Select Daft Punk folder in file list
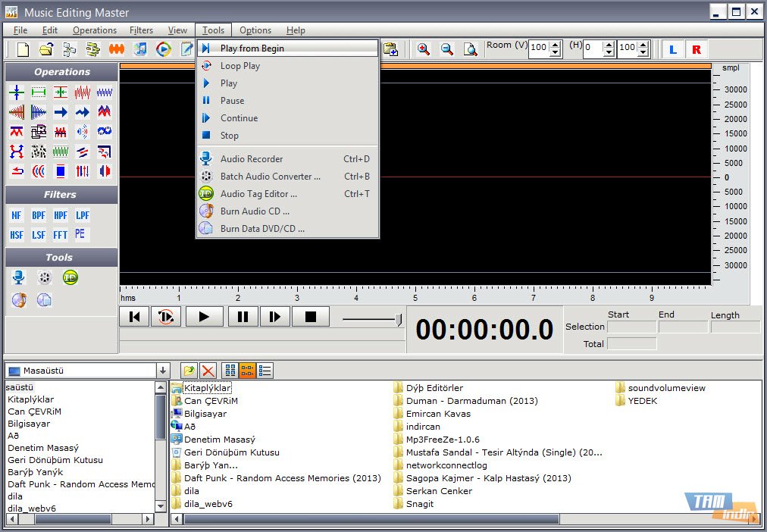This screenshot has height=532, width=767. pyautogui.click(x=277, y=478)
